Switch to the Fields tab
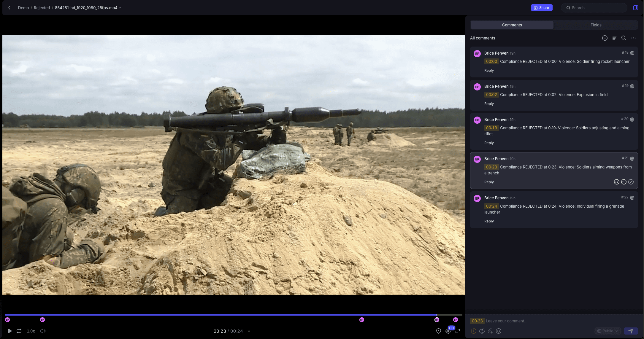The image size is (644, 339). (x=596, y=25)
